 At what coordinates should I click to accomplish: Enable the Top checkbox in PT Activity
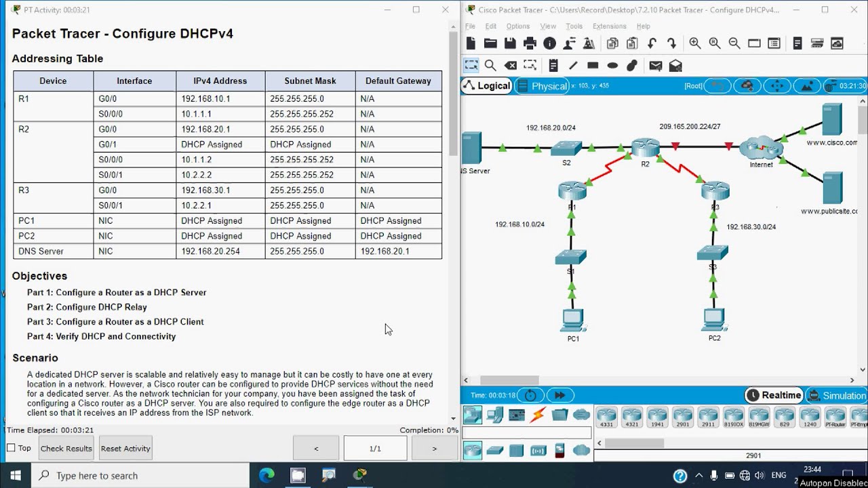pos(11,448)
